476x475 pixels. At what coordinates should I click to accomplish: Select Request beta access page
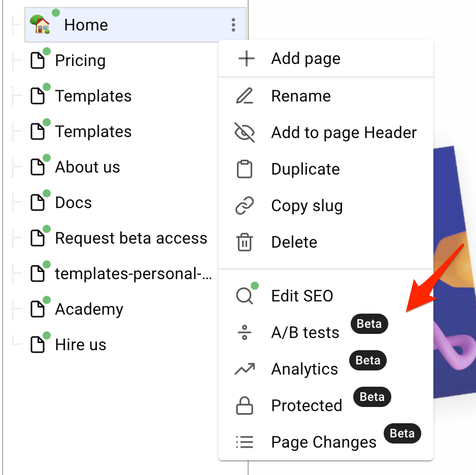[131, 238]
